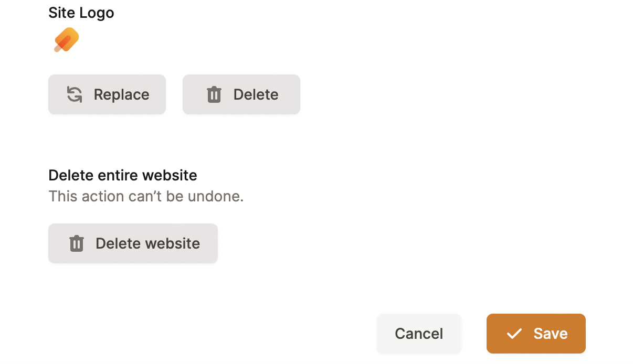Click the trash icon beside the logo's Delete label
Screen dimensions: 633x364
pos(214,95)
